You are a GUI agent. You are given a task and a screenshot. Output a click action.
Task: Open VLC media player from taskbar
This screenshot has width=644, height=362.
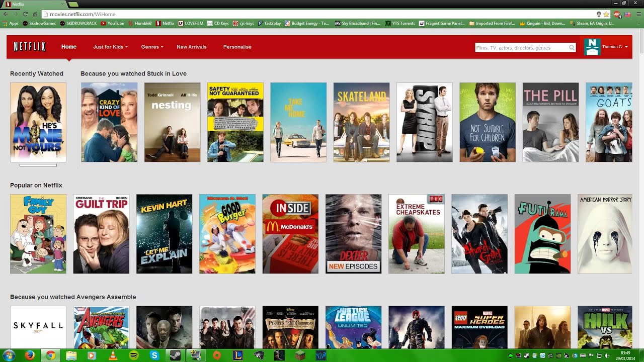[x=113, y=355]
